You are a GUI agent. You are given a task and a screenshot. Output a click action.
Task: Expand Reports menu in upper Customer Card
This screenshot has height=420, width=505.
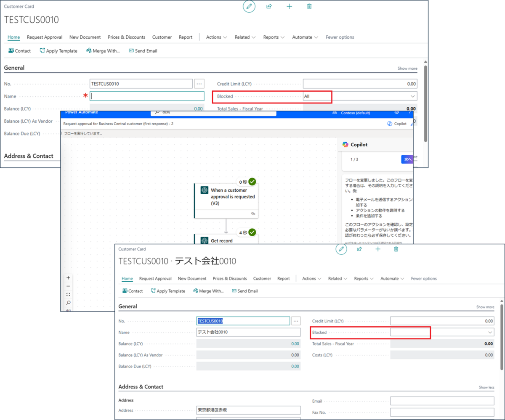click(x=274, y=37)
